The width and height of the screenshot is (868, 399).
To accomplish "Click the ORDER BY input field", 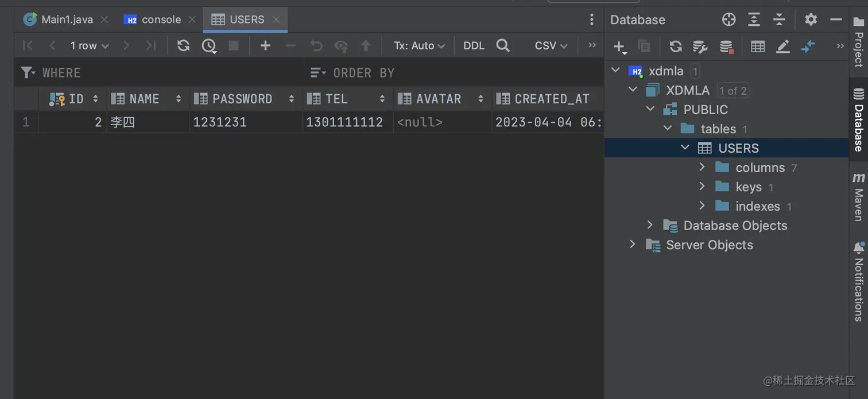I will pyautogui.click(x=454, y=73).
